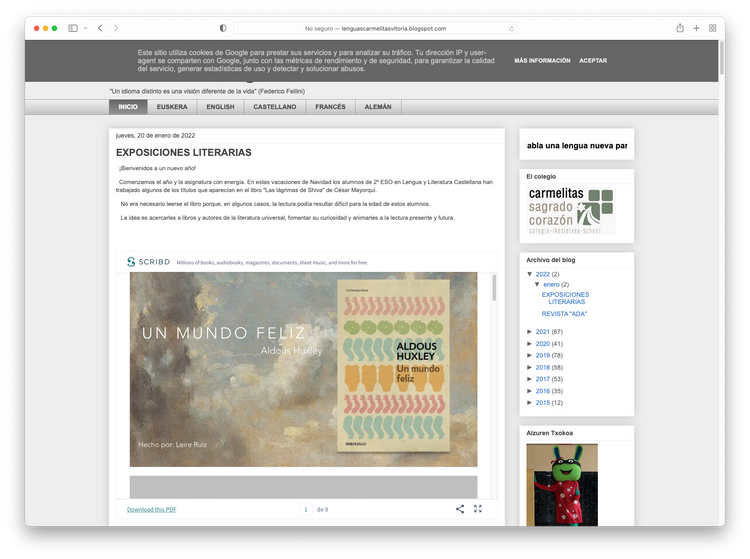Switch to the EUSKERA tab
Image resolution: width=750 pixels, height=559 pixels.
pyautogui.click(x=172, y=107)
